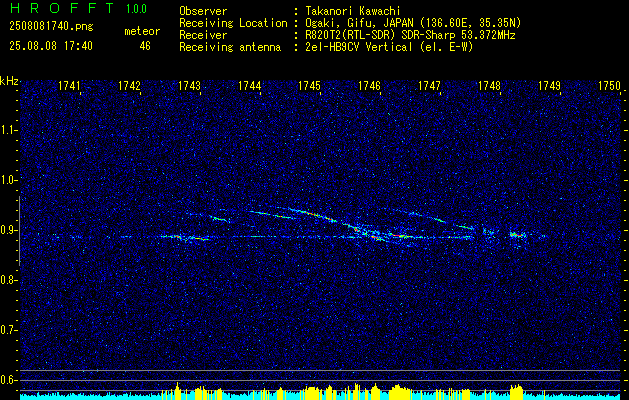Click the 0.6 frequency axis label
The width and height of the screenshot is (629, 400).
pyautogui.click(x=7, y=380)
